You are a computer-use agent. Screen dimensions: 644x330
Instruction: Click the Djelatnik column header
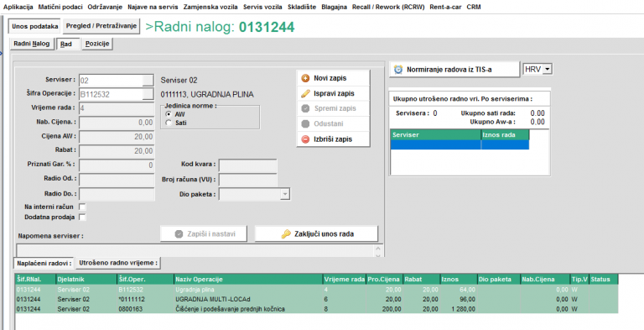click(x=86, y=280)
